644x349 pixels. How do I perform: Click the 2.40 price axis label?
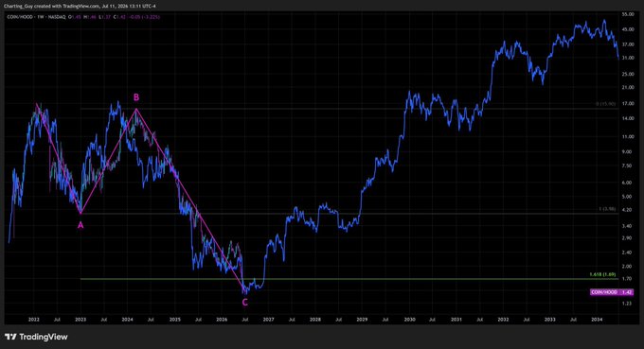627,253
